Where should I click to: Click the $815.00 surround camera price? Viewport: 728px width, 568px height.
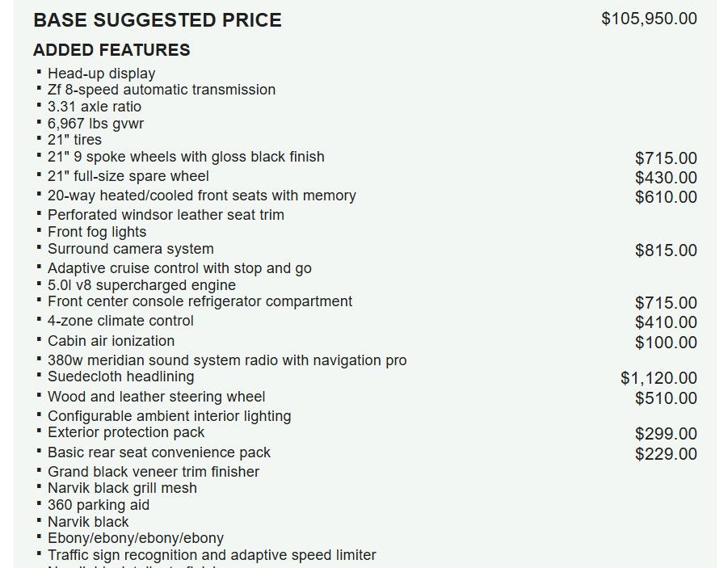(x=666, y=250)
